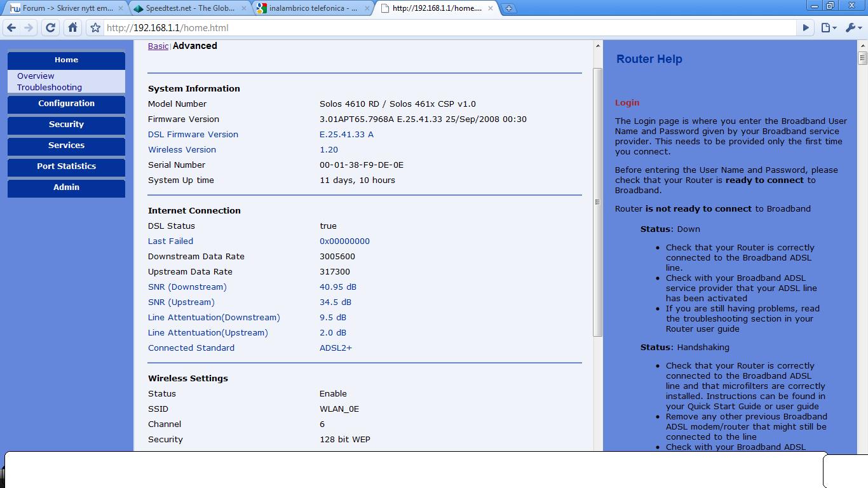
Task: Click the 0x00000000 last failed value
Action: (344, 241)
